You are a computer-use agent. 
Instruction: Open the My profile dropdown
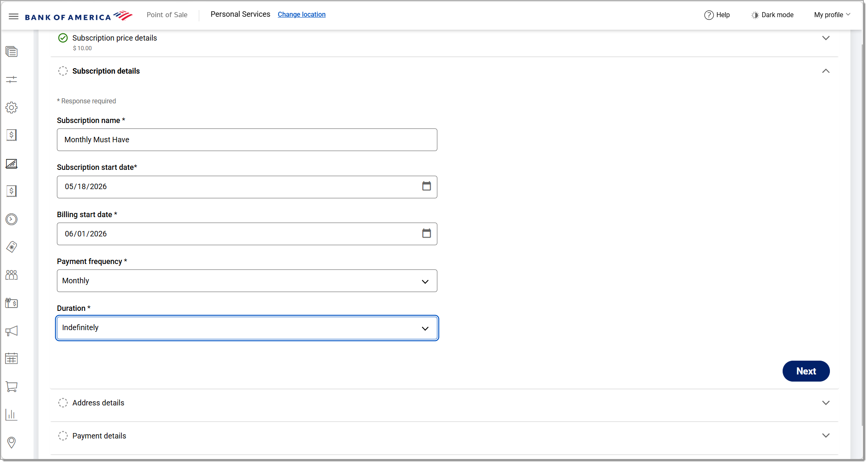tap(832, 15)
